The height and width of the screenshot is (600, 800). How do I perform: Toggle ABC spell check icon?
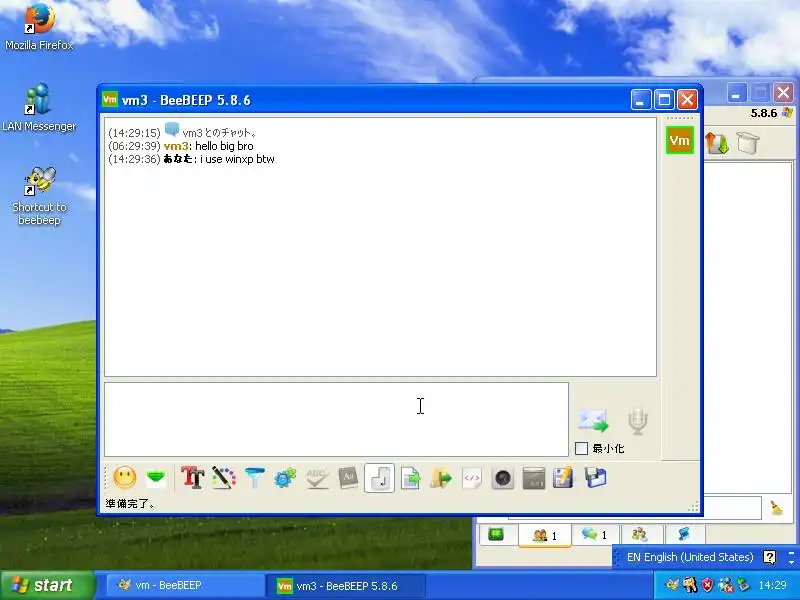tap(317, 478)
